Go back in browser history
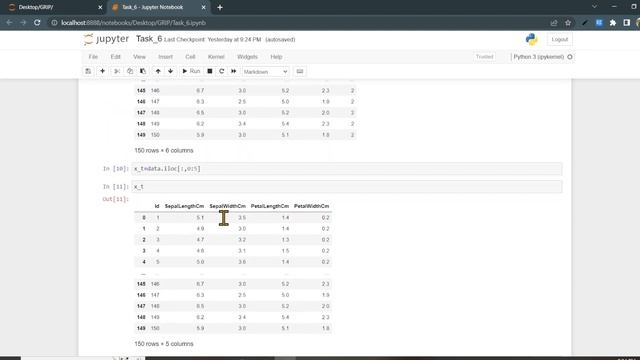Viewport: 640px width, 360px height. pos(9,23)
